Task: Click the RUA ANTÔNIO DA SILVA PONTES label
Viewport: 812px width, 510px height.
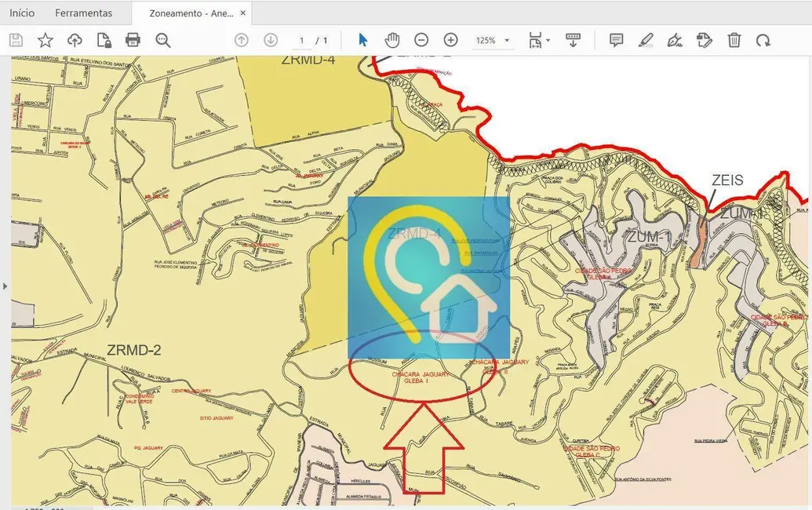Action: point(643,479)
